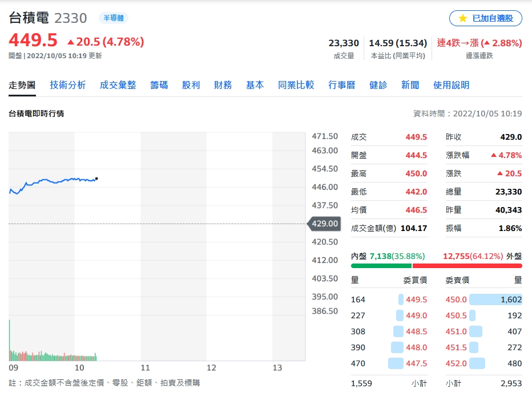This screenshot has height=397, width=532.
Task: Click the 總量 23,330 value in table
Action: (509, 192)
